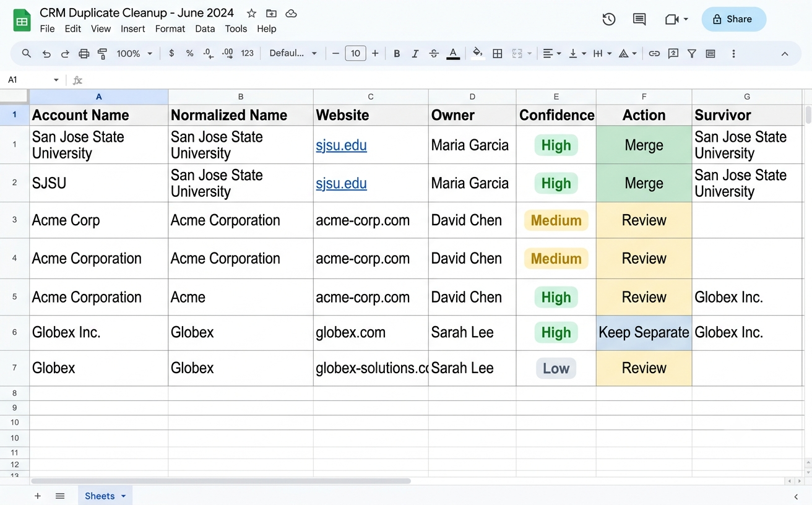Image resolution: width=812 pixels, height=505 pixels.
Task: Open the video call options arrow
Action: click(x=686, y=19)
